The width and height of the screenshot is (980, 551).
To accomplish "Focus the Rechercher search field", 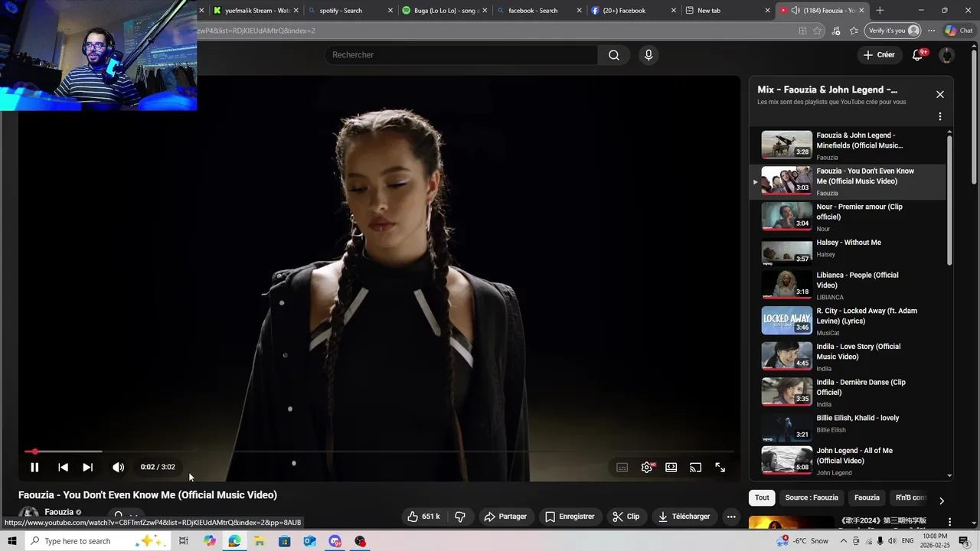I will point(461,55).
